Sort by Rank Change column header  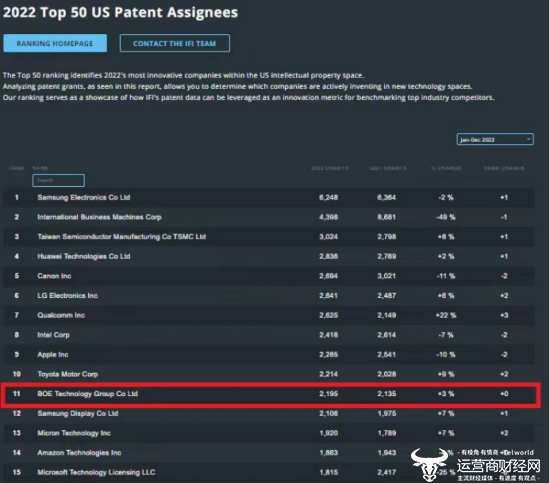pyautogui.click(x=504, y=168)
